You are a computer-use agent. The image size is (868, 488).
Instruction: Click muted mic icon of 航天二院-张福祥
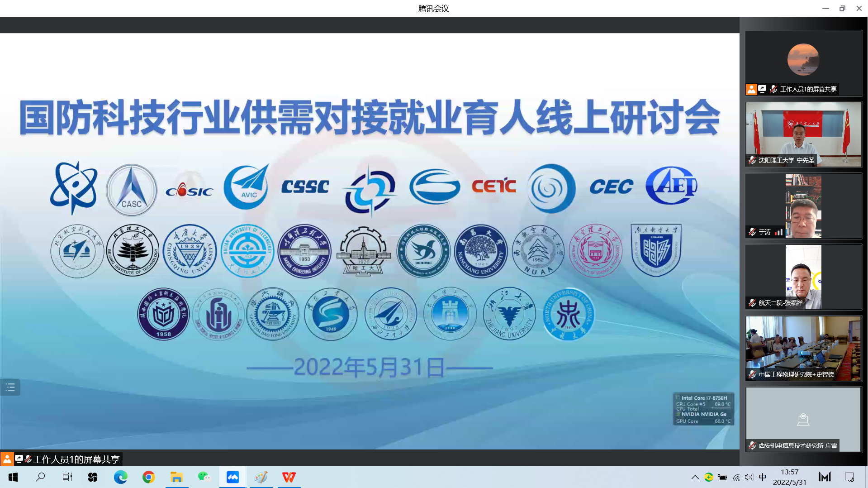(x=752, y=303)
